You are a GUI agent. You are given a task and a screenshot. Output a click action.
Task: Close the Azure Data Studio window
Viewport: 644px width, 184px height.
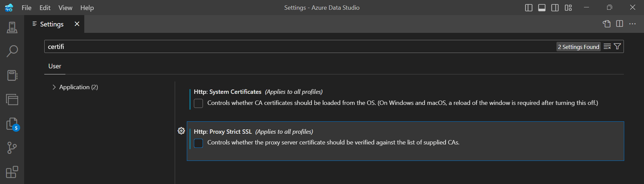pyautogui.click(x=633, y=7)
